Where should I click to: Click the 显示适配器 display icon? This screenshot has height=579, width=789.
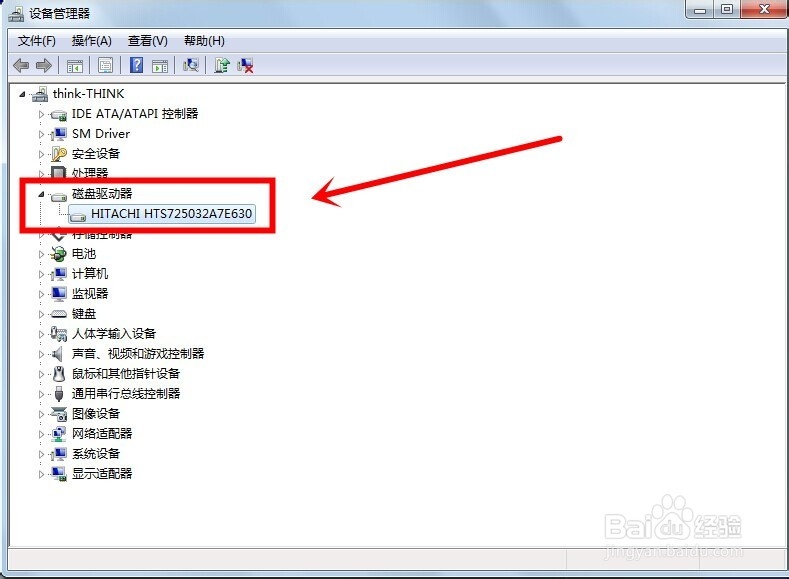pos(59,474)
